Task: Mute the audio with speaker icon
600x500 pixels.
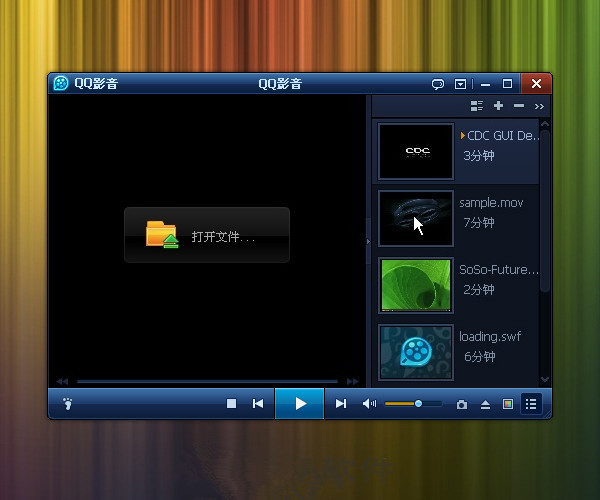Action: [x=369, y=404]
